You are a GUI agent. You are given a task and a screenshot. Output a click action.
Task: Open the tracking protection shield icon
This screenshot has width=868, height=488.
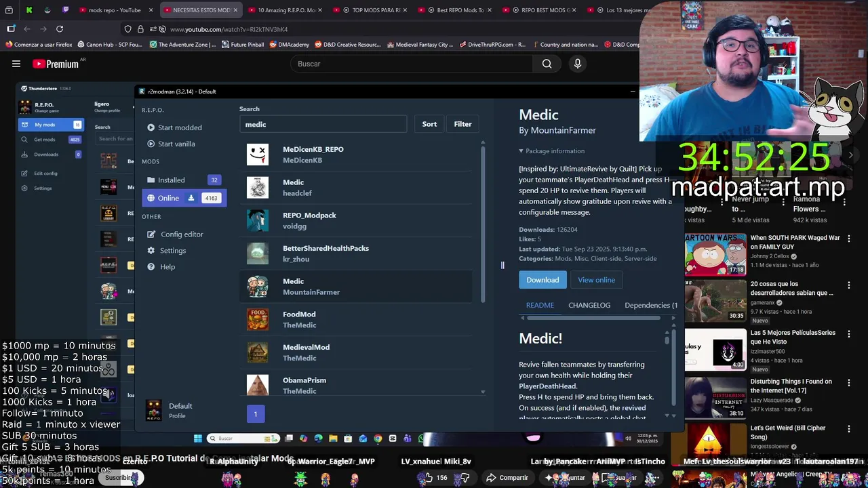click(127, 29)
